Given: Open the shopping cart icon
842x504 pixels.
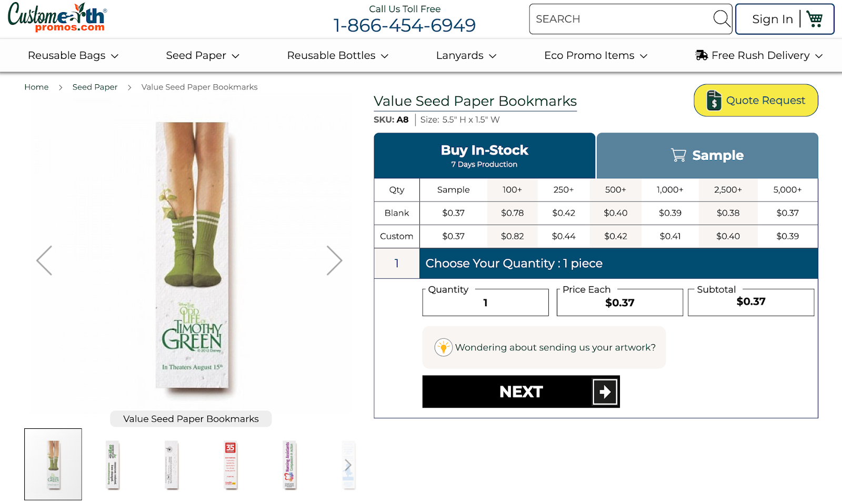Looking at the screenshot, I should 815,19.
